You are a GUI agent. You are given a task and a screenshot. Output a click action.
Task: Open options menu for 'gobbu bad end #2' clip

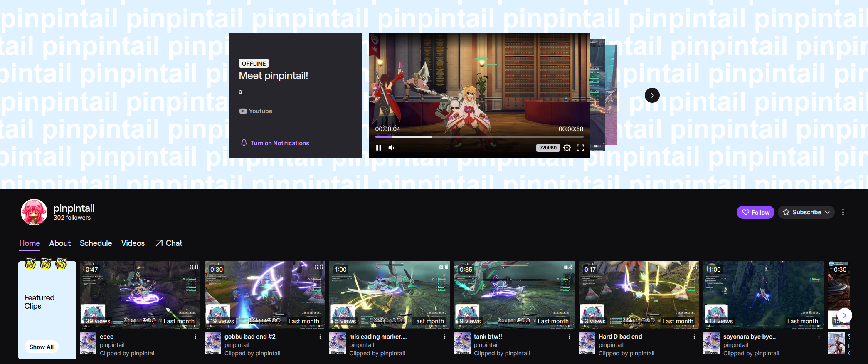click(x=320, y=337)
